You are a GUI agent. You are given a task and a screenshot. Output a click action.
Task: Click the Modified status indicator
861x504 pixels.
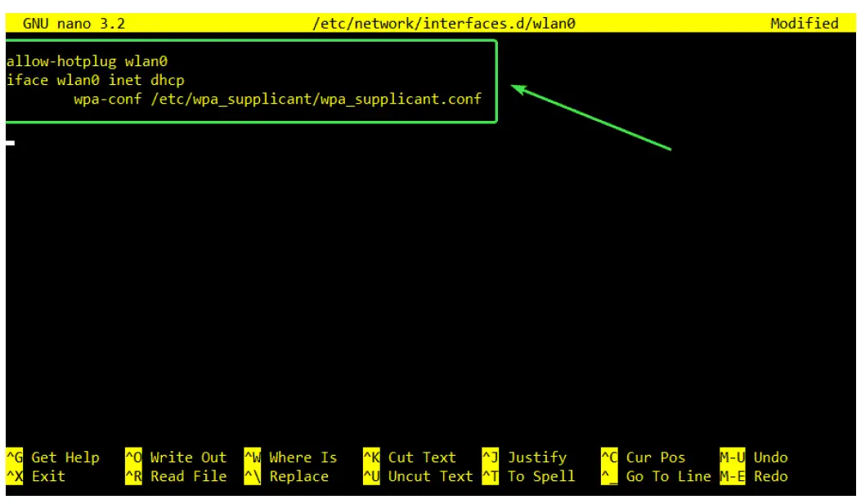tap(804, 24)
